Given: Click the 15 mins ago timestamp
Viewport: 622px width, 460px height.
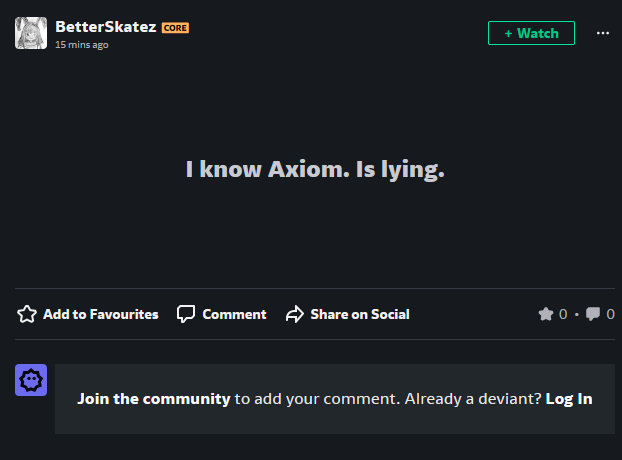Looking at the screenshot, I should [x=82, y=45].
